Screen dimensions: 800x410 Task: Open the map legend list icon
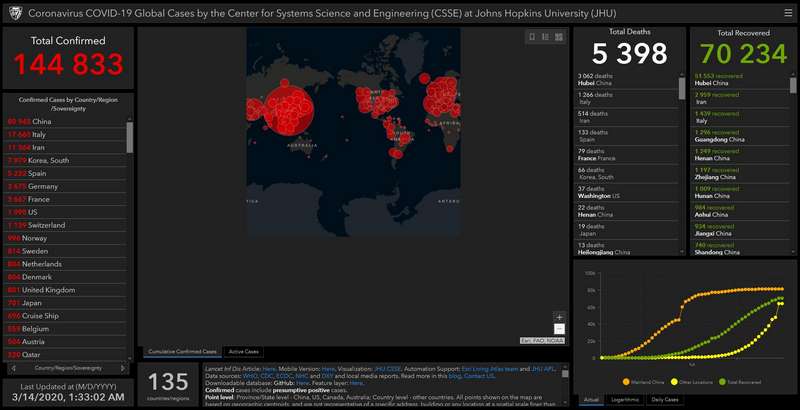pyautogui.click(x=545, y=37)
